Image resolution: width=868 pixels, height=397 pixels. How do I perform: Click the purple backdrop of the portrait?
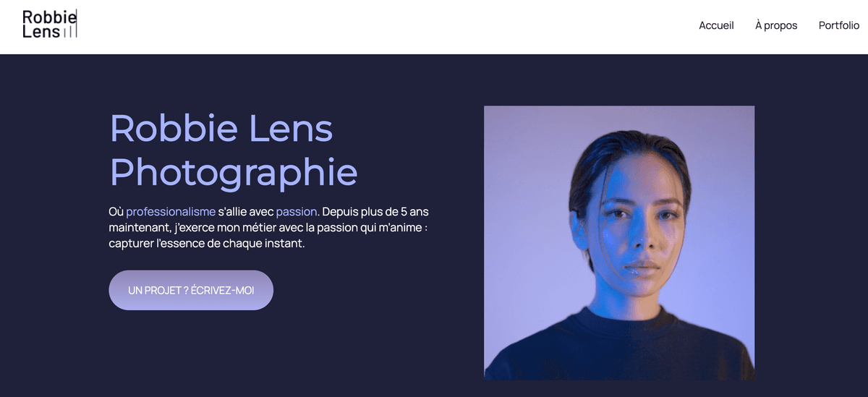[521, 181]
